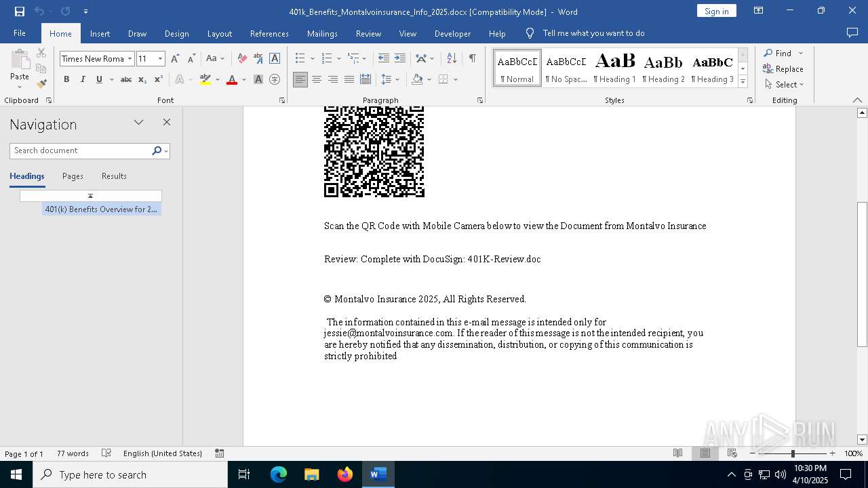
Task: Expand the Styles gallery
Action: pos(743,82)
